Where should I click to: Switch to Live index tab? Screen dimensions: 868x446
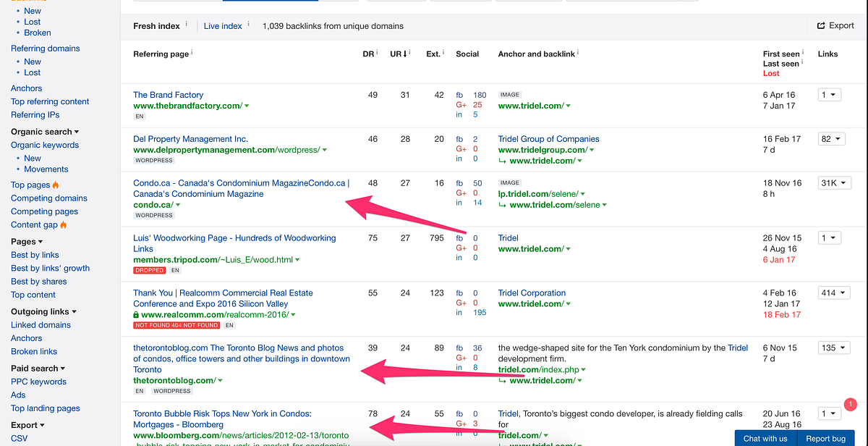[x=223, y=26]
